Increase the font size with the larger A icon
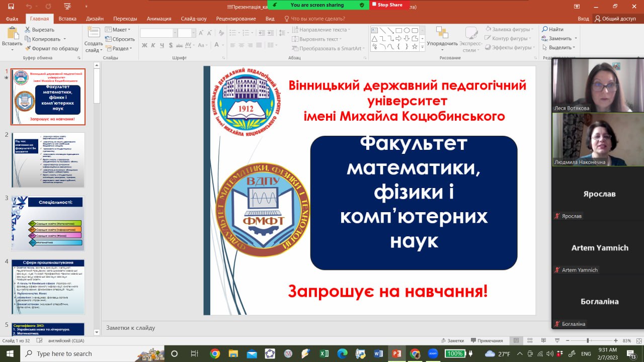Image resolution: width=644 pixels, height=362 pixels. click(x=201, y=33)
